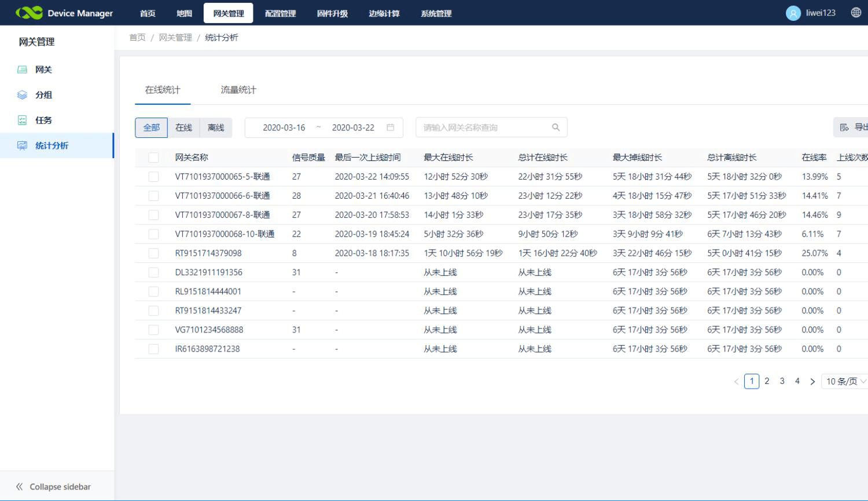This screenshot has width=868, height=501.
Task: Open the 网关管理 top menu
Action: tap(229, 13)
